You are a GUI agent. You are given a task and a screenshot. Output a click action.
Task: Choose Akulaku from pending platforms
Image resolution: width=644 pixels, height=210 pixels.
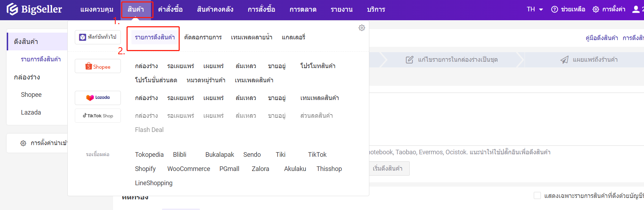(295, 169)
